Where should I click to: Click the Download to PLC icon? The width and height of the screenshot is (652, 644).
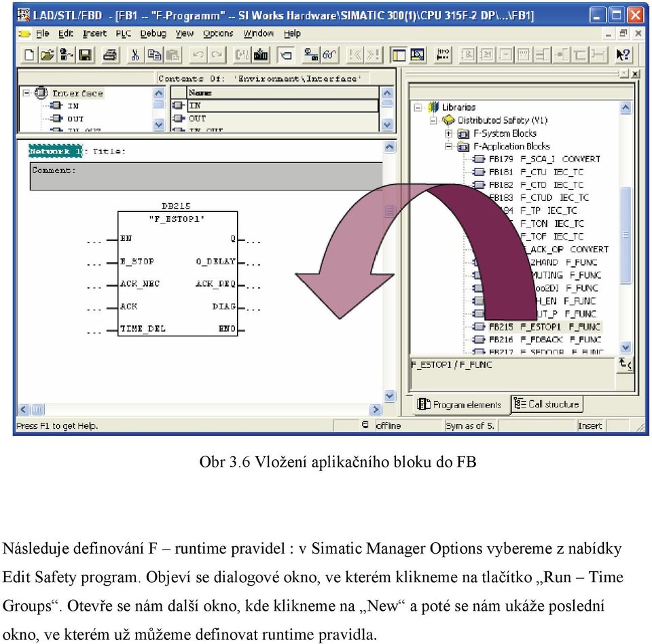(261, 55)
